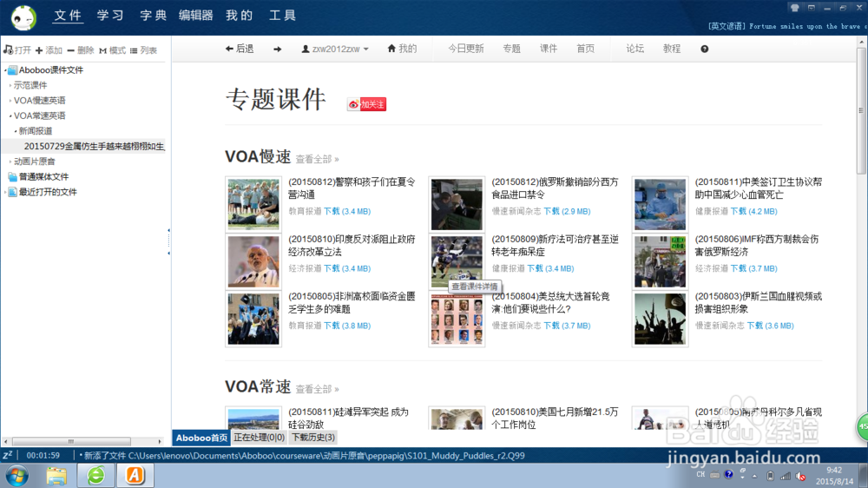
Task: Click the 删除 minus toolbar button
Action: pos(80,50)
